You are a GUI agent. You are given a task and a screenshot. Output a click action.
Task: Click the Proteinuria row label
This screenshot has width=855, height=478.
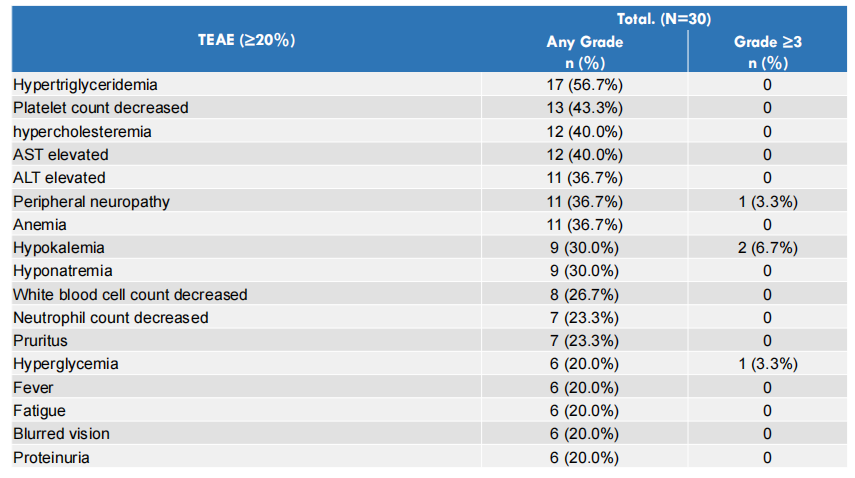tap(54, 457)
